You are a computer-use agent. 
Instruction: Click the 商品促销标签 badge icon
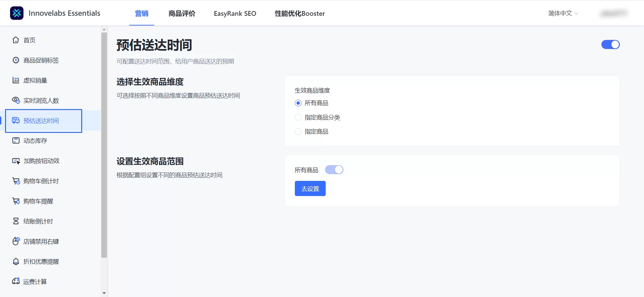[16, 60]
